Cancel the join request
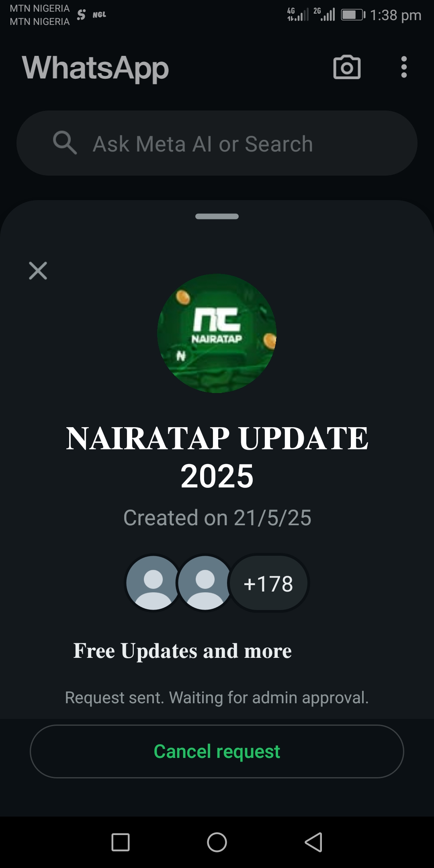Screen dimensions: 434x868 217,751
